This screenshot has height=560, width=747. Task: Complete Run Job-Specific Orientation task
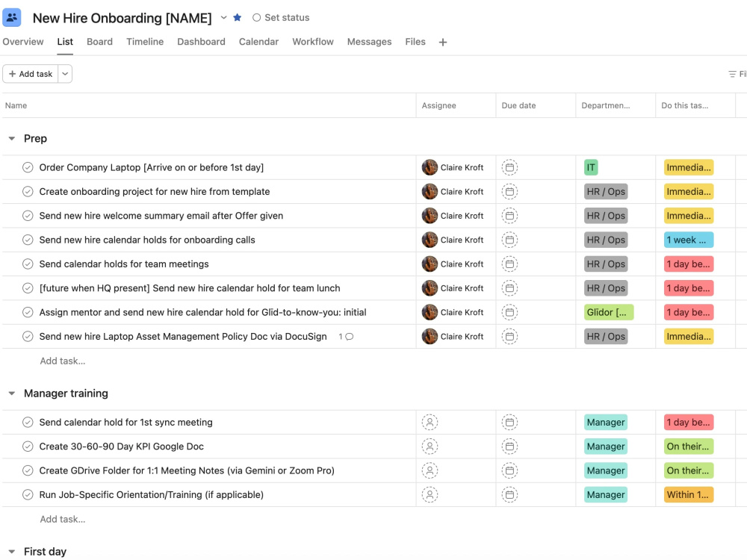pyautogui.click(x=28, y=495)
